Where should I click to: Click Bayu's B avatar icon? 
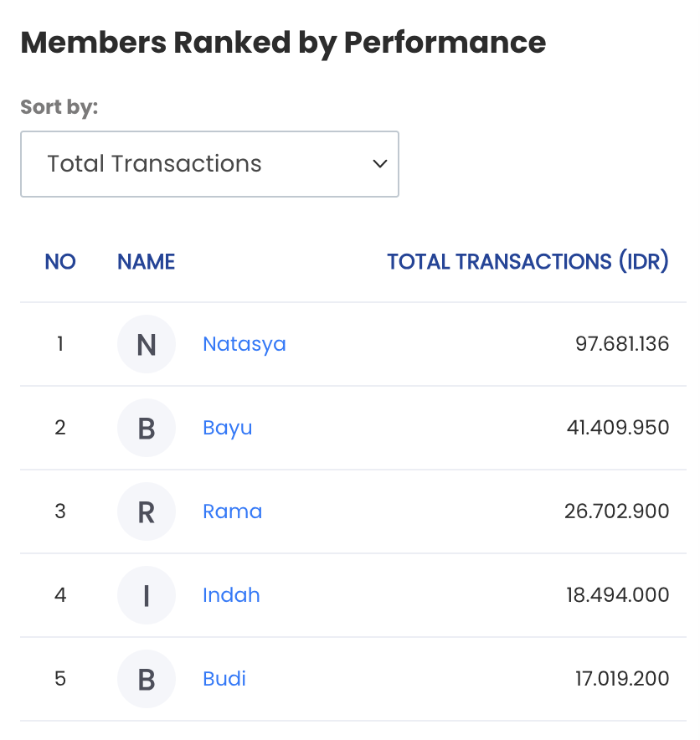coord(147,428)
